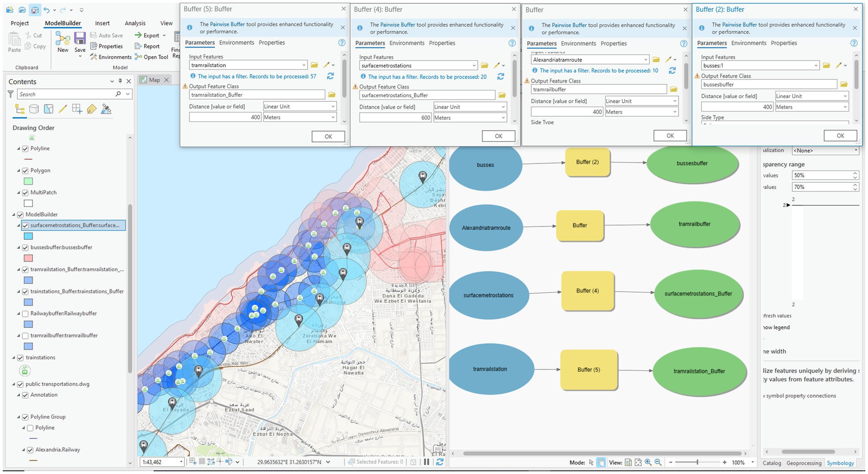Zoom out icon in ModelBuilder view bar
868x474 pixels.
[658, 463]
